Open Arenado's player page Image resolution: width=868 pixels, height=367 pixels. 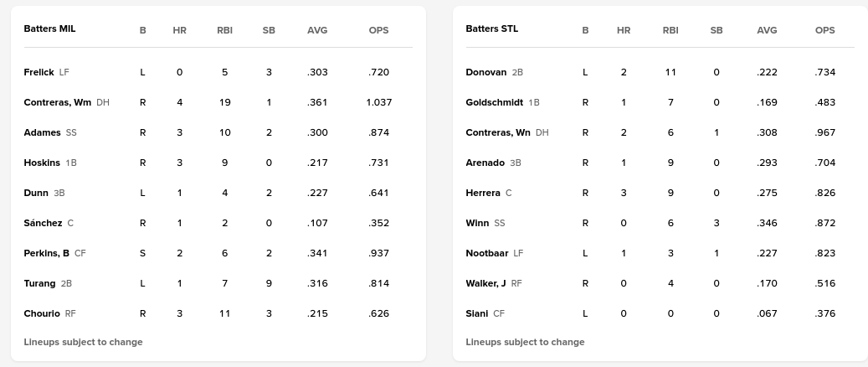[485, 163]
